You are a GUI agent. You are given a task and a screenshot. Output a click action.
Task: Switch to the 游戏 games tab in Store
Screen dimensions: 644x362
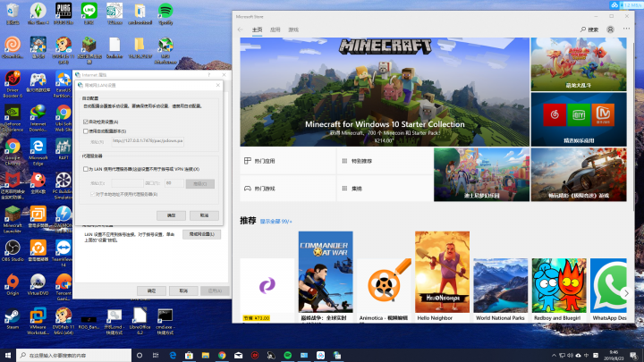[x=293, y=30]
